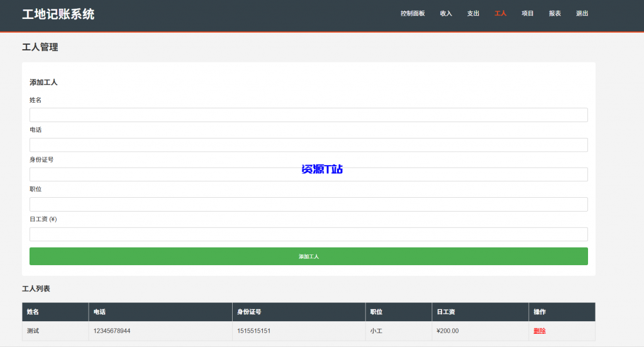Select the phone number 12345678944 cell
Image resolution: width=644 pixels, height=347 pixels.
[x=112, y=331]
